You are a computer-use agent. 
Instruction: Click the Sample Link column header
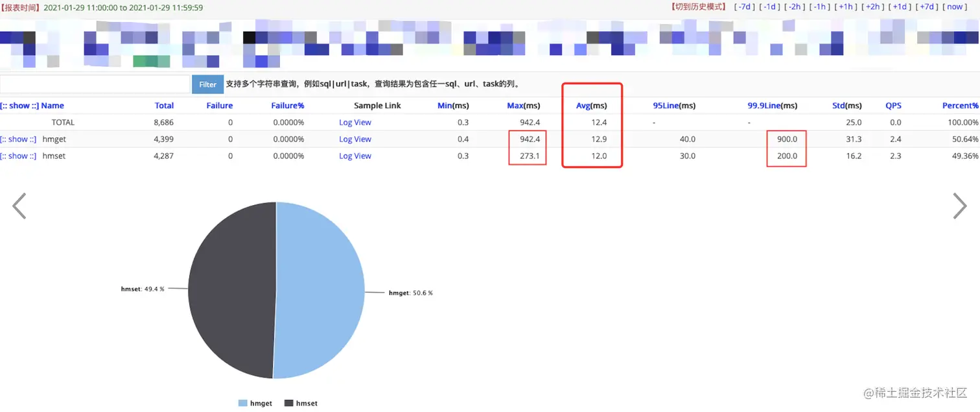click(x=377, y=106)
